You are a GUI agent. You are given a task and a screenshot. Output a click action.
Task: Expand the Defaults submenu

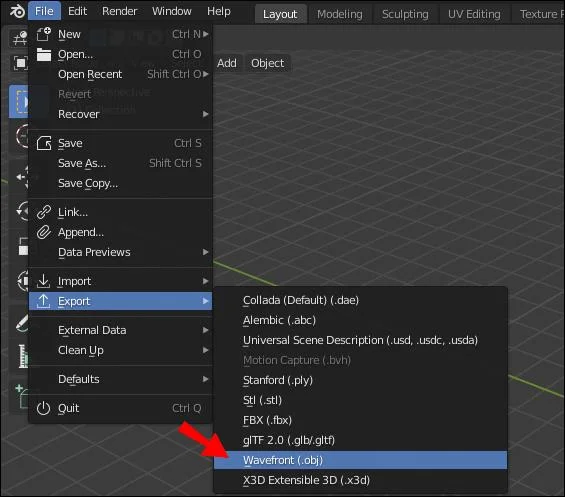point(121,379)
